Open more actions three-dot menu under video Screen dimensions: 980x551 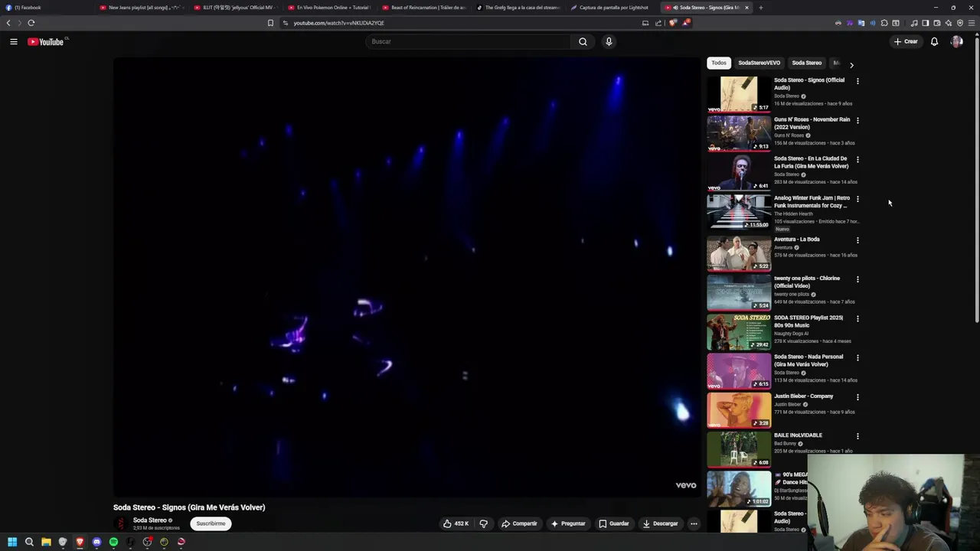[x=694, y=523]
